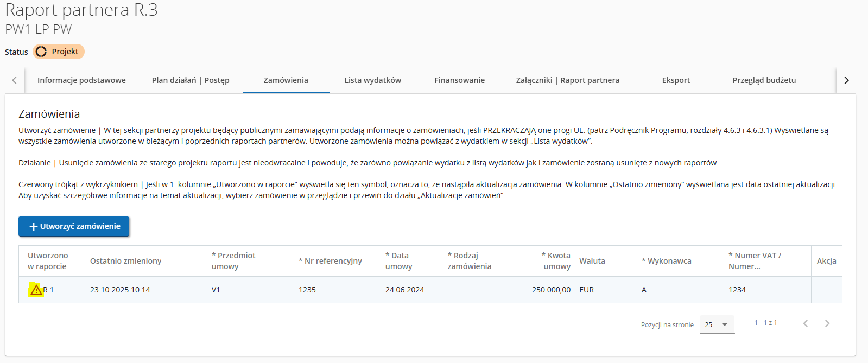This screenshot has width=868, height=363.
Task: Open the items per page dropdown
Action: click(717, 324)
